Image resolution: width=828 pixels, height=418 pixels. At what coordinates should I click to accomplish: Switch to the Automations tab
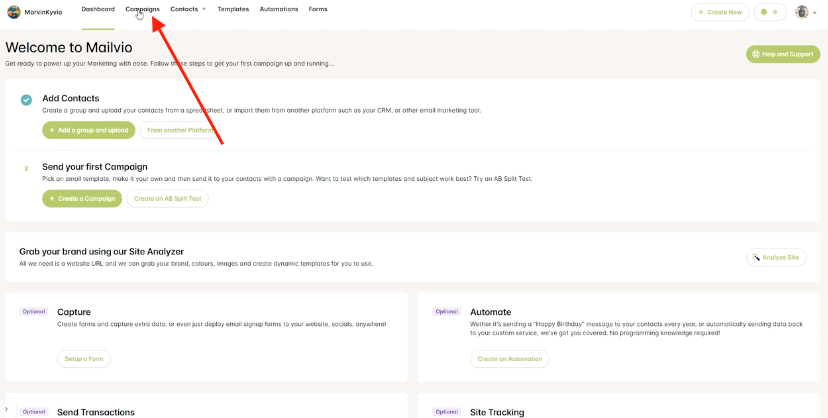[x=278, y=9]
